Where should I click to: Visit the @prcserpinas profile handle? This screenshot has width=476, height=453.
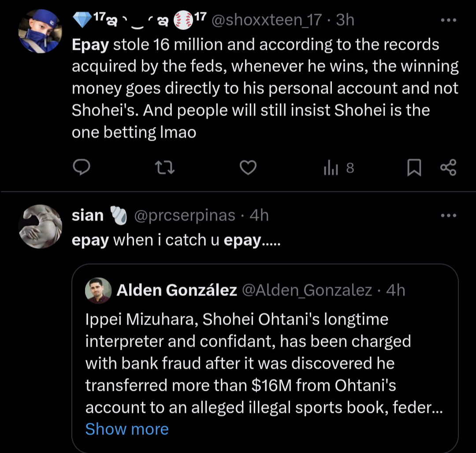(184, 216)
